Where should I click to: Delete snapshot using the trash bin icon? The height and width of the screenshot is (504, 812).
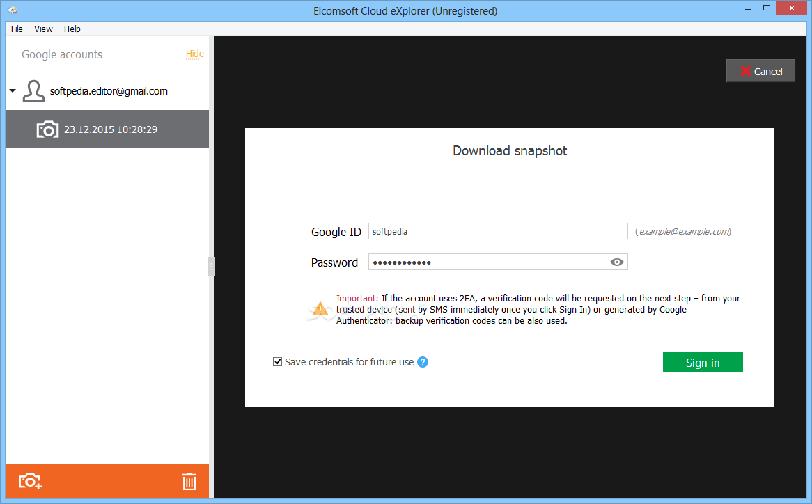189,481
